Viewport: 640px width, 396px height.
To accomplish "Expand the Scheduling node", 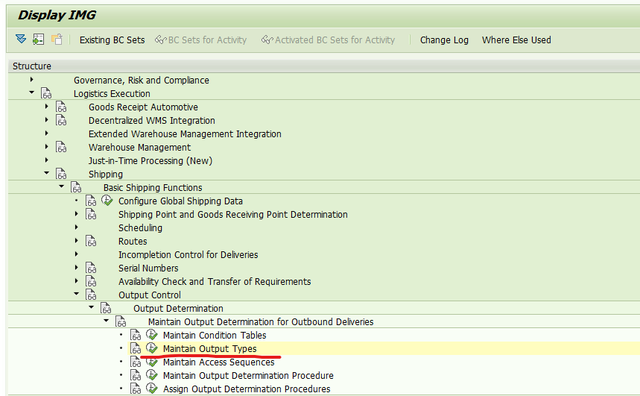I will pos(76,227).
